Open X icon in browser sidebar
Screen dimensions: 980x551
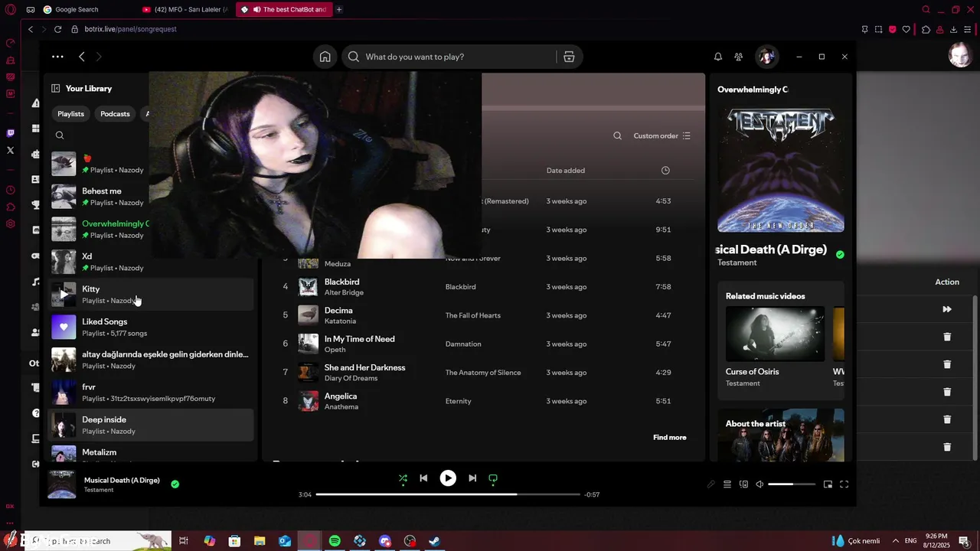coord(11,150)
